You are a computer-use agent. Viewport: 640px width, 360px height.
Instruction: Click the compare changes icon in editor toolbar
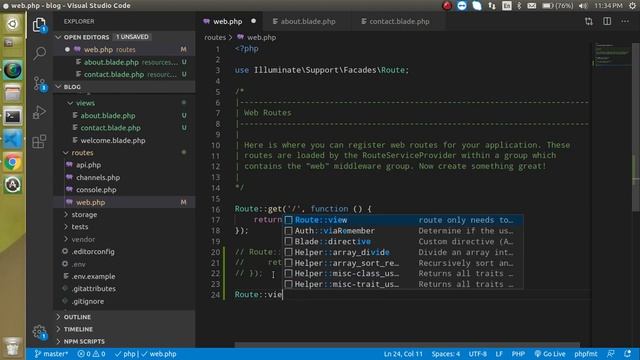tap(589, 21)
